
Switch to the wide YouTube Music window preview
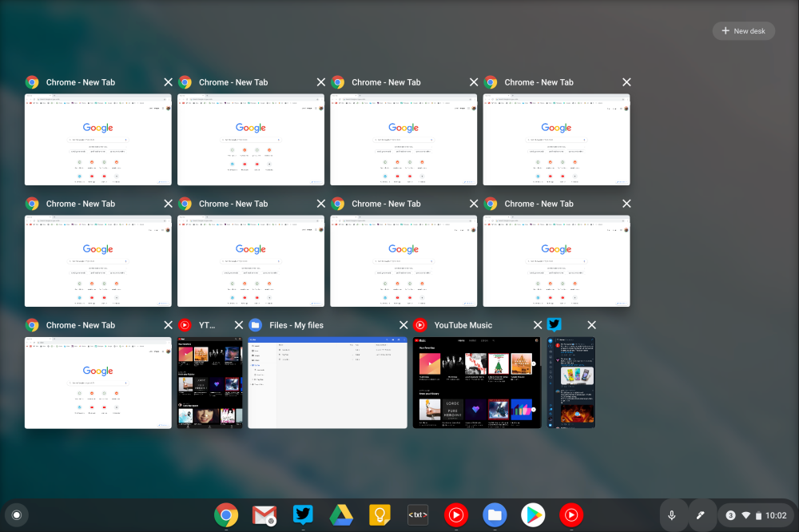(477, 383)
